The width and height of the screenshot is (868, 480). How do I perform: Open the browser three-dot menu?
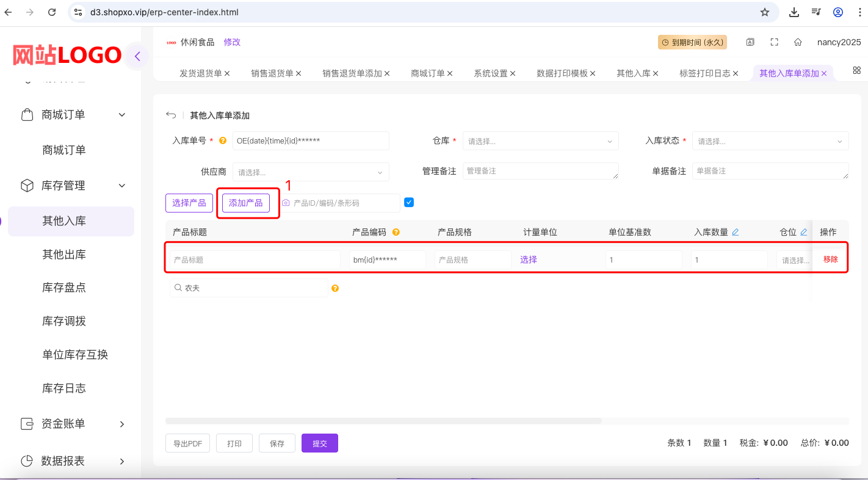860,12
